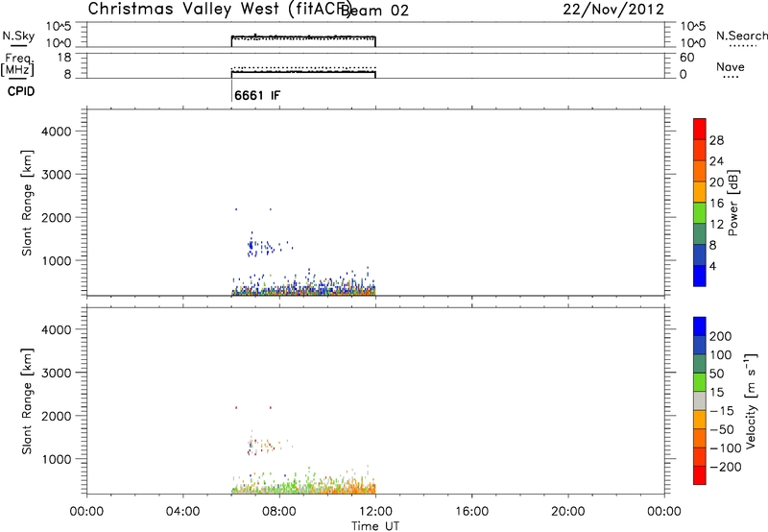This screenshot has width=768, height=532.
Task: Click the red bottom swatch of Velocity colorbar
Action: tap(700, 475)
